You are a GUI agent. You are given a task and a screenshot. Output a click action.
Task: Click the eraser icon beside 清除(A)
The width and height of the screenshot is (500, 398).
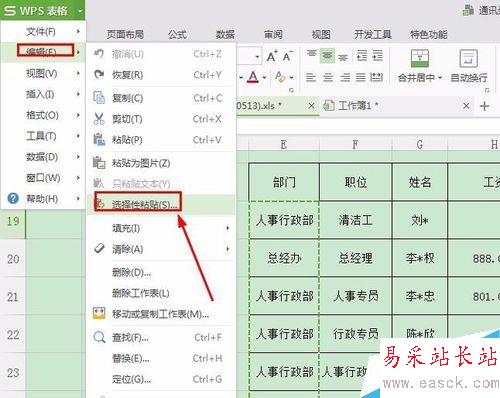(99, 248)
